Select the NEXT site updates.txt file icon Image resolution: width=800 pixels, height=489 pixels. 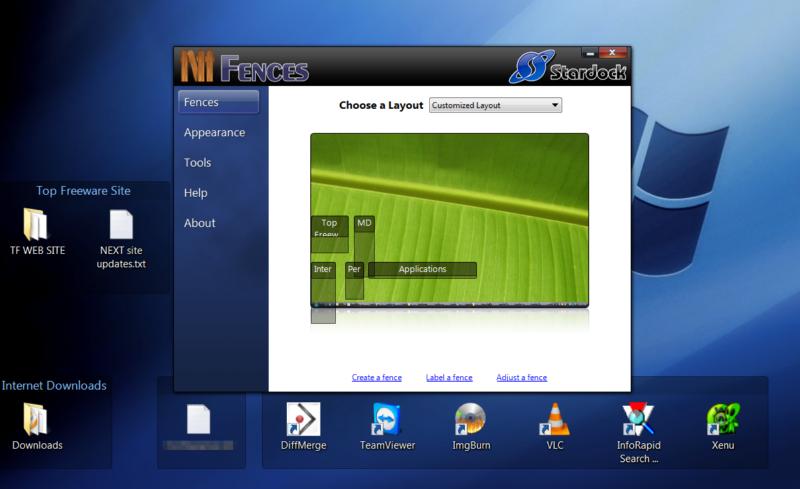pos(121,224)
